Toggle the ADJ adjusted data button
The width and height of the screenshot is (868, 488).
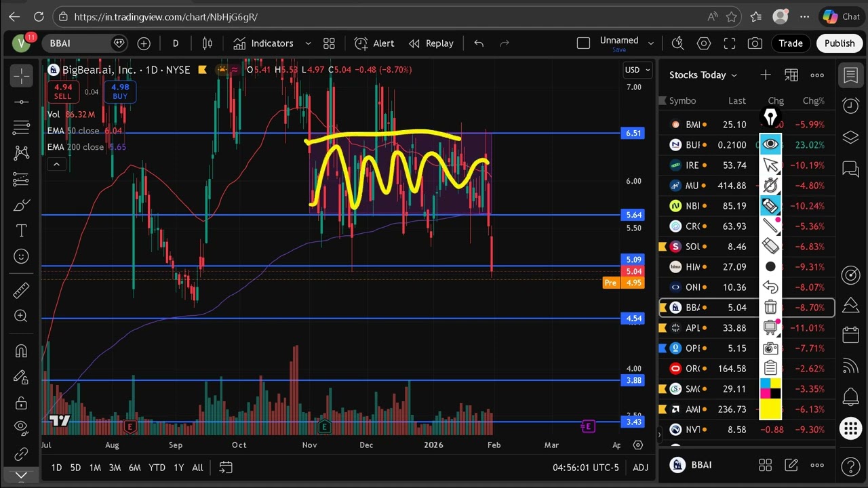click(640, 468)
